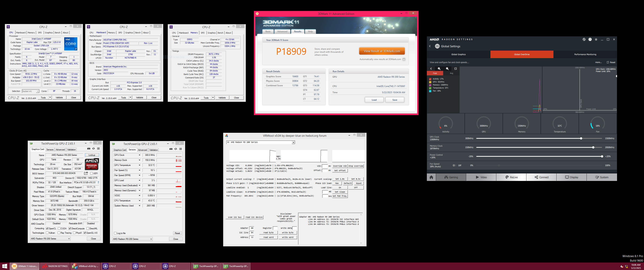Go back from Global Settings with the arrow
Viewport: 644px width, 270px height.
(430, 46)
